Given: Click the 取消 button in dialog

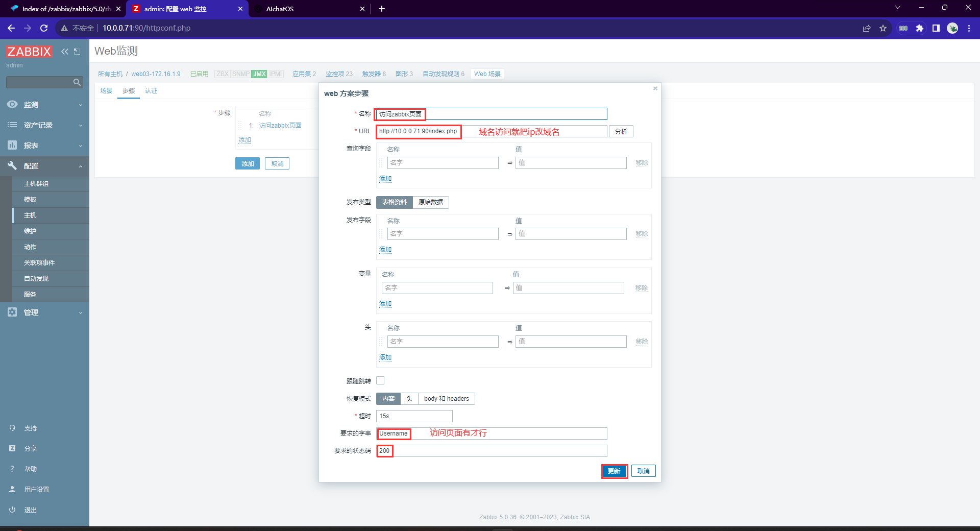Looking at the screenshot, I should click(644, 471).
